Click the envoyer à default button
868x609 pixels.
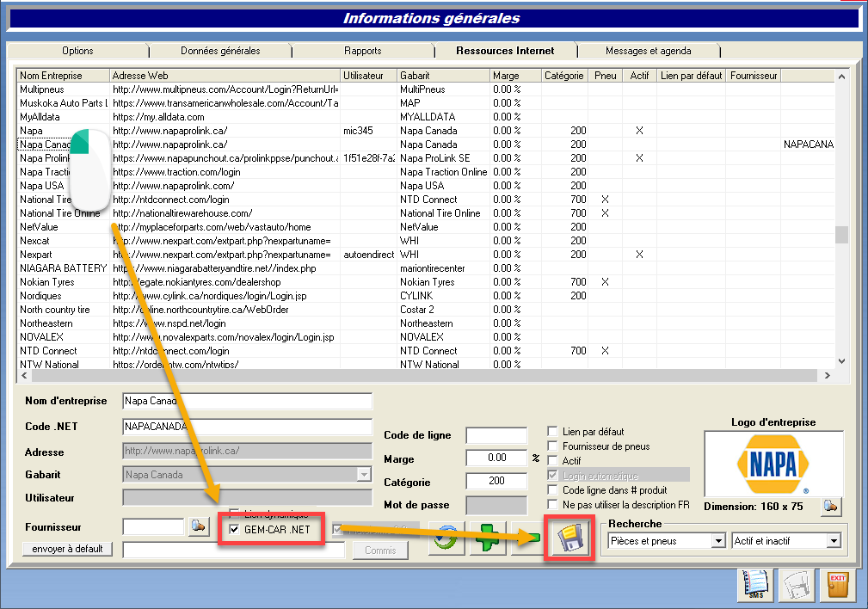67,549
